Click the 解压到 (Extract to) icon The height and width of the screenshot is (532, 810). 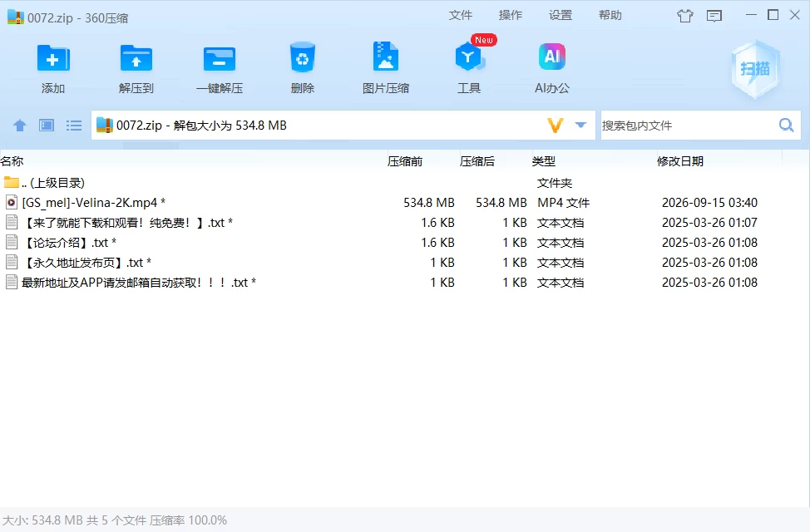(136, 58)
